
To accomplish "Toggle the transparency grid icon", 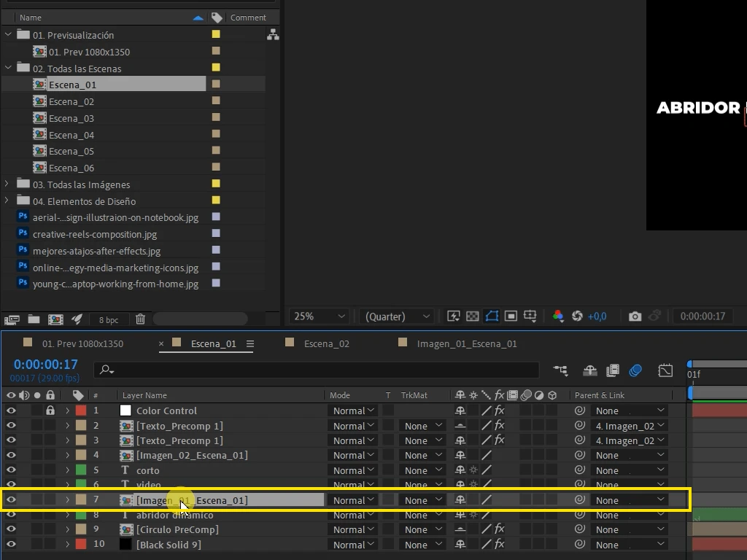I will (472, 316).
